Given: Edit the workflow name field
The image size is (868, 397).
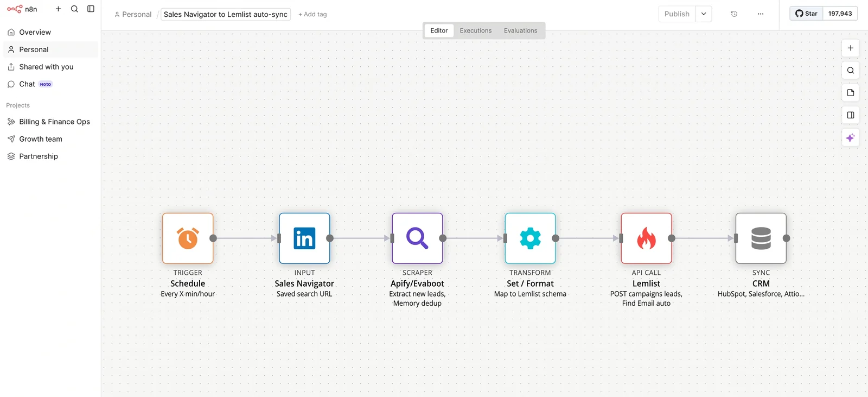Looking at the screenshot, I should (226, 14).
